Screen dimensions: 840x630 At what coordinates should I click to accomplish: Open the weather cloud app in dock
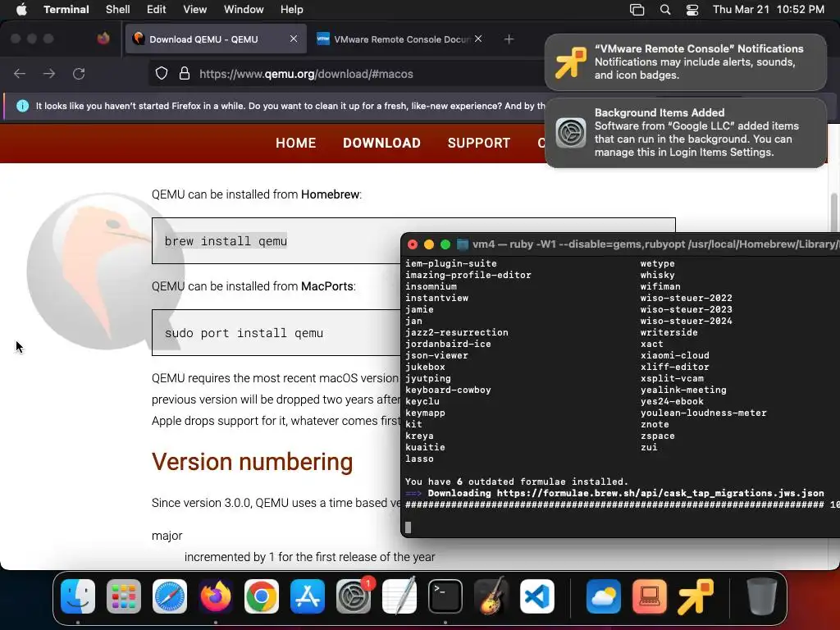coord(604,596)
